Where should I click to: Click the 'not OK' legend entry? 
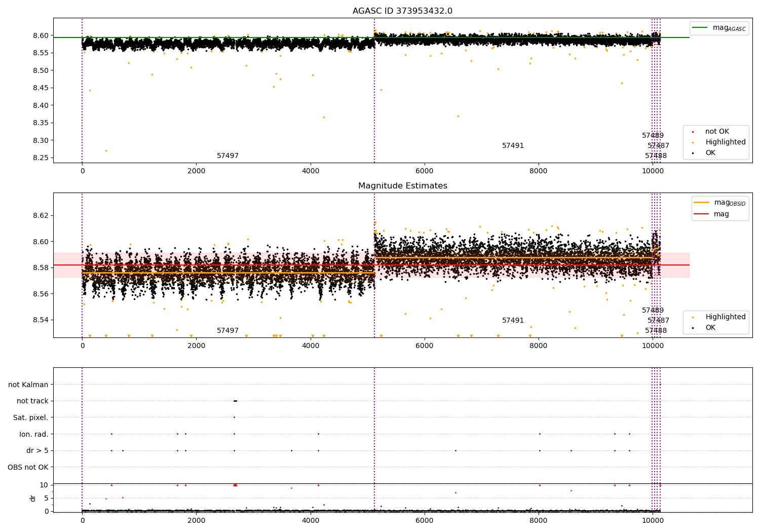(717, 132)
